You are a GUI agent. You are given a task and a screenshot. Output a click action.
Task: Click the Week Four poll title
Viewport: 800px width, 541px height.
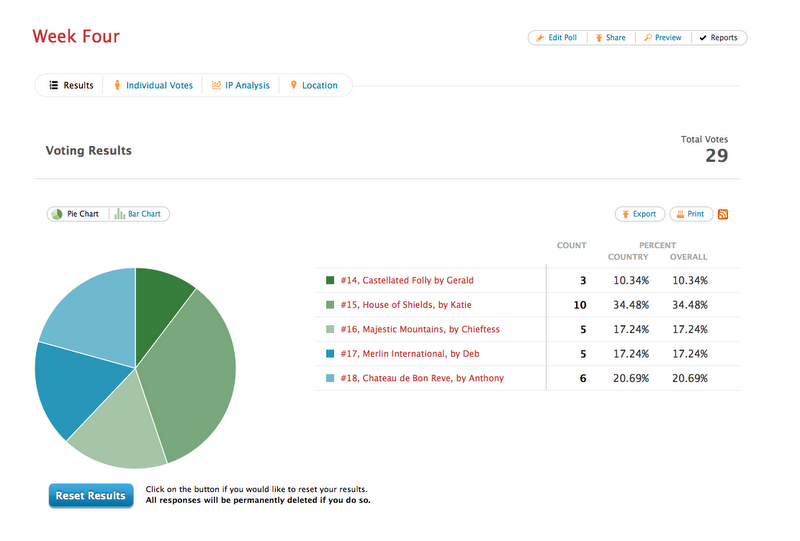[76, 36]
